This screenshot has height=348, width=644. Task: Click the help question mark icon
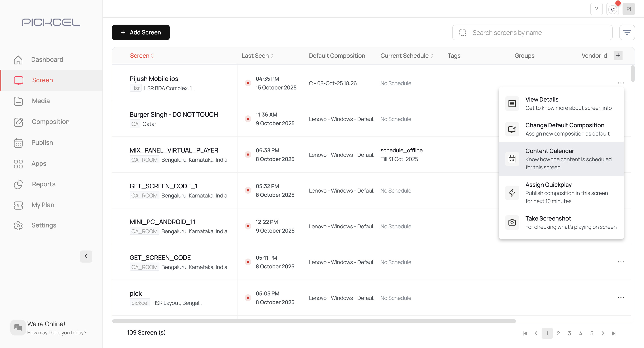pyautogui.click(x=597, y=9)
